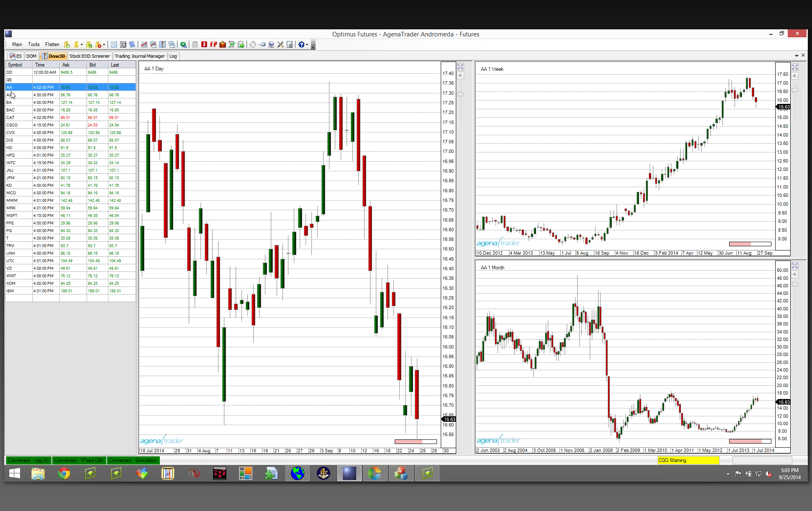Viewport: 812px width, 511px height.
Task: Select the CSCO row in the watchlist
Action: [x=70, y=125]
